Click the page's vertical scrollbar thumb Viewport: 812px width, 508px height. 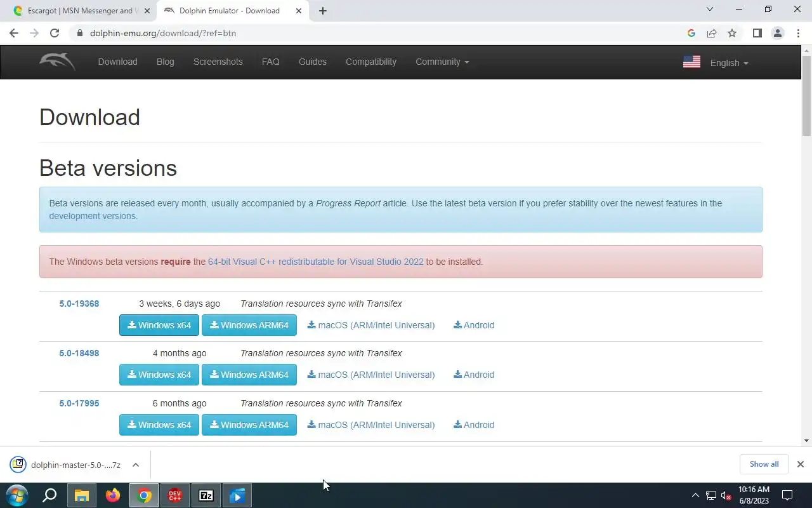[x=806, y=95]
